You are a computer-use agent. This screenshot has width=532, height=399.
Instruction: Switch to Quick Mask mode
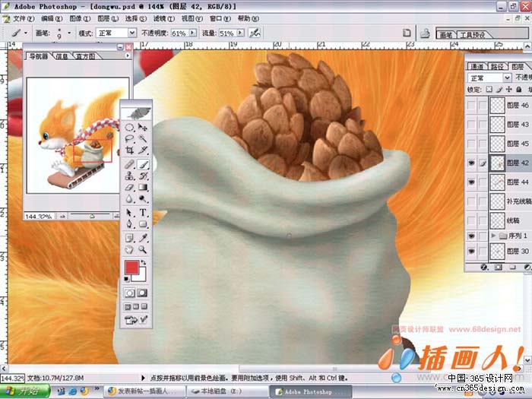[x=143, y=293]
